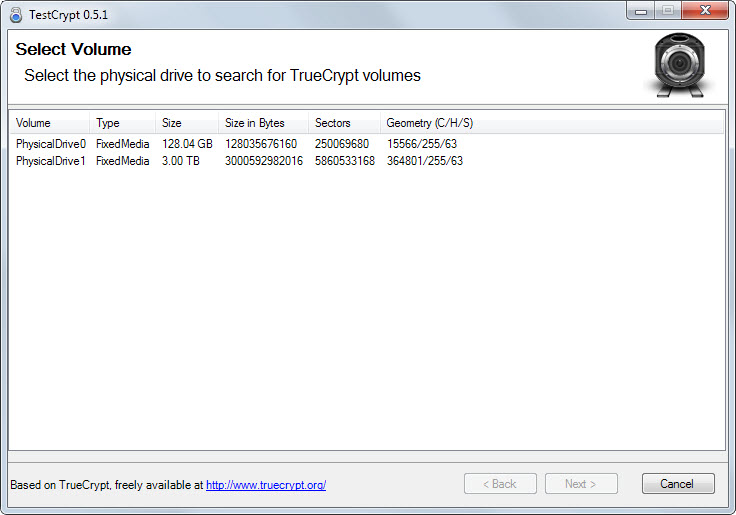Image resolution: width=736 pixels, height=515 pixels.
Task: Click the 3.00 TB size cell
Action: [x=181, y=161]
